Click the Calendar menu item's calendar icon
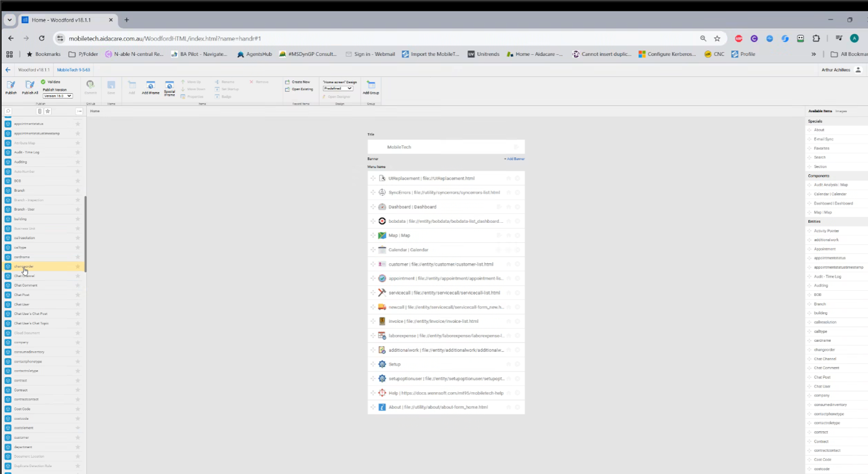The image size is (868, 474). (382, 250)
